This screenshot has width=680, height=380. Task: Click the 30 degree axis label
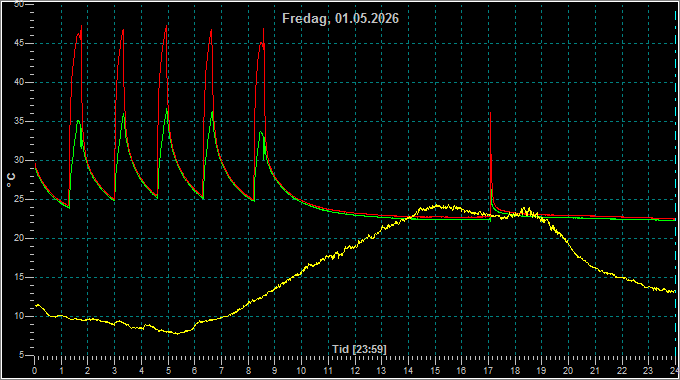click(x=19, y=161)
